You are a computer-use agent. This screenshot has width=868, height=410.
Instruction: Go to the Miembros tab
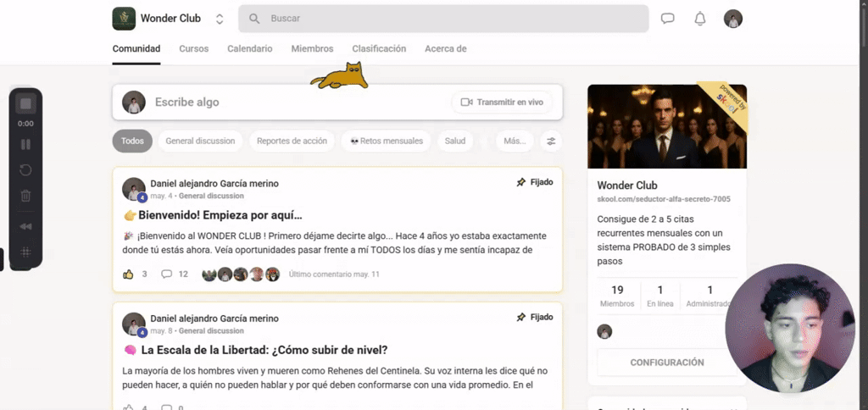point(312,48)
